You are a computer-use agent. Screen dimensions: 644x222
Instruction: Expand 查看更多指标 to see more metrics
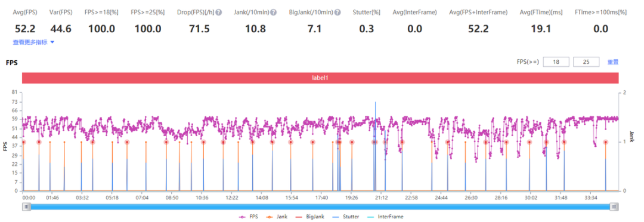(x=33, y=42)
